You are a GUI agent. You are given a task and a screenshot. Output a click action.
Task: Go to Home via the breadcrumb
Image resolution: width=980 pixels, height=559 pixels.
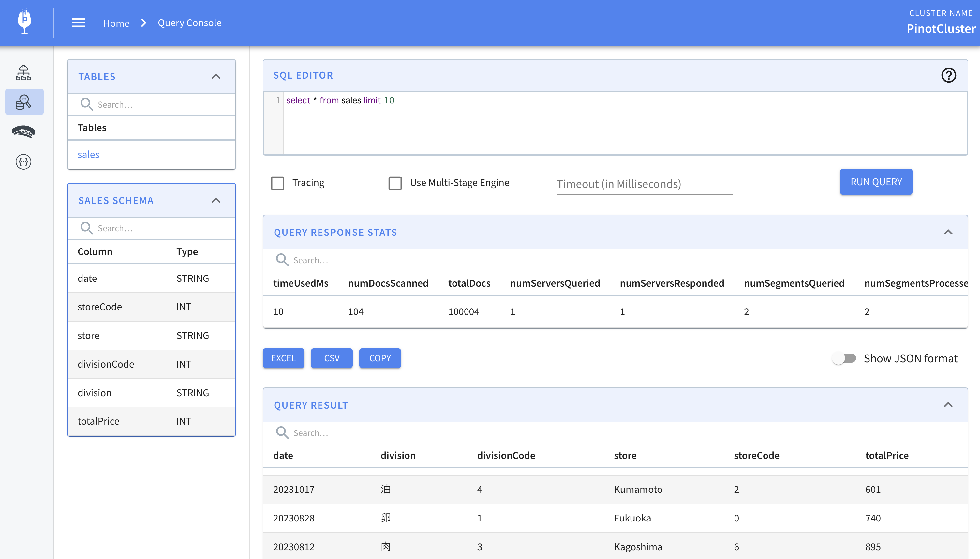116,23
